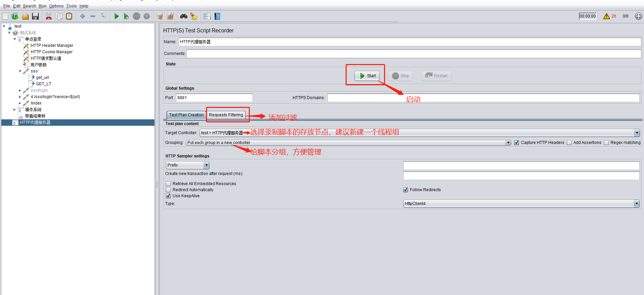The height and width of the screenshot is (295, 644).
Task: Open the Templates icon in toolbar
Action: [x=15, y=16]
